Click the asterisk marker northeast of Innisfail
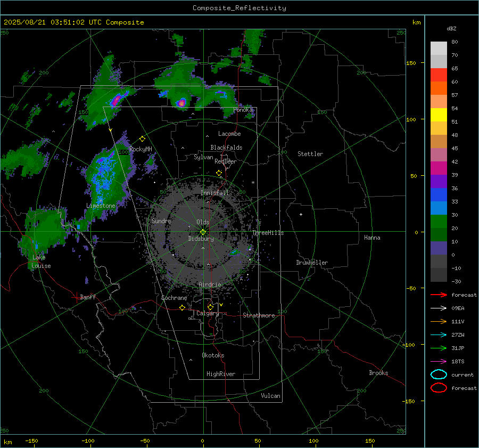479x448 pixels. tap(253, 183)
